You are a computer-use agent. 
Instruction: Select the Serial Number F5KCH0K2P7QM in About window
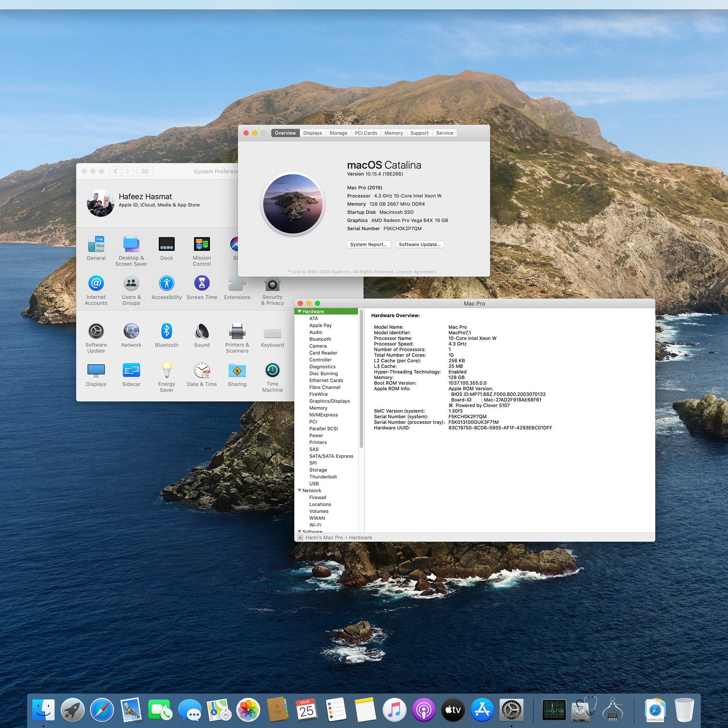(x=402, y=229)
